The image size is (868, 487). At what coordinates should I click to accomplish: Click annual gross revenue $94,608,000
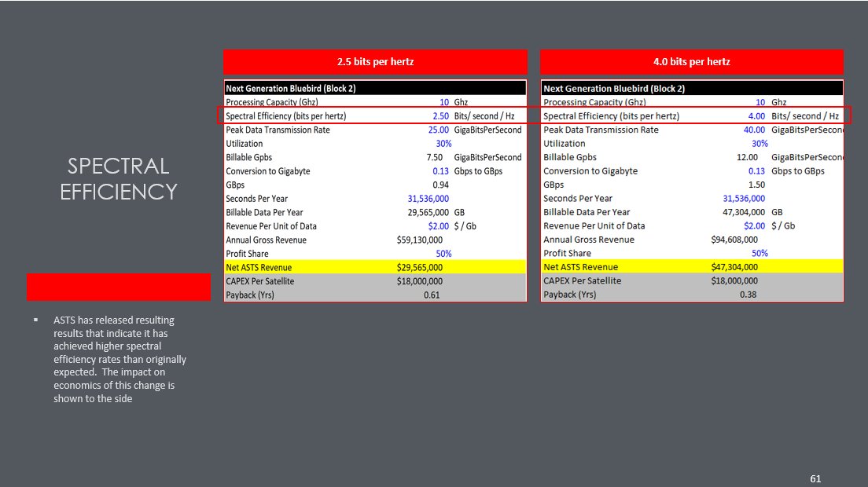click(734, 240)
